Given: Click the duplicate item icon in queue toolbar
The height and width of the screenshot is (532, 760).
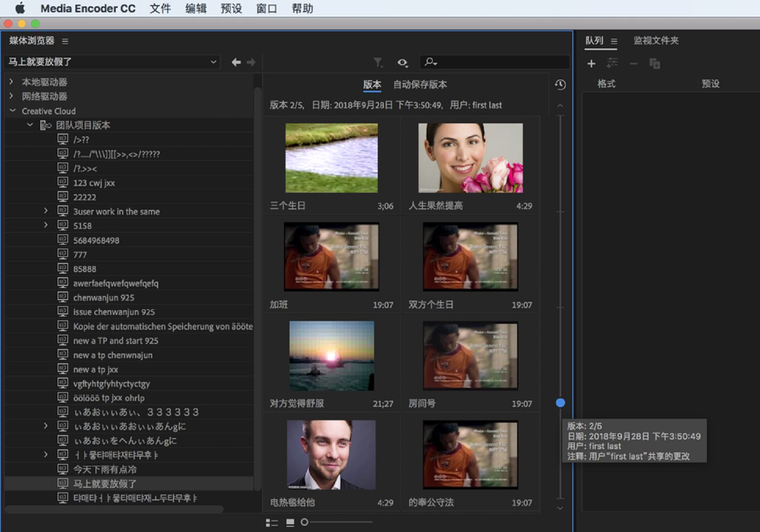Looking at the screenshot, I should [655, 64].
